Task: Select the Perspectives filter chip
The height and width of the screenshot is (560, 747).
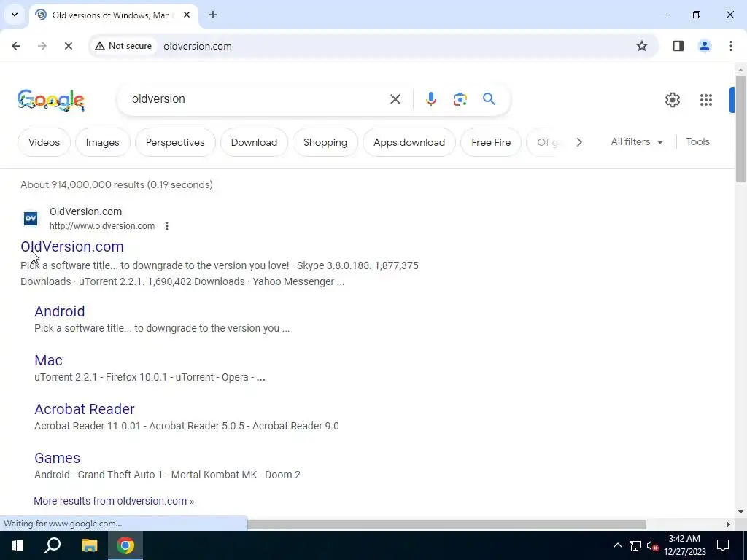Action: point(175,142)
